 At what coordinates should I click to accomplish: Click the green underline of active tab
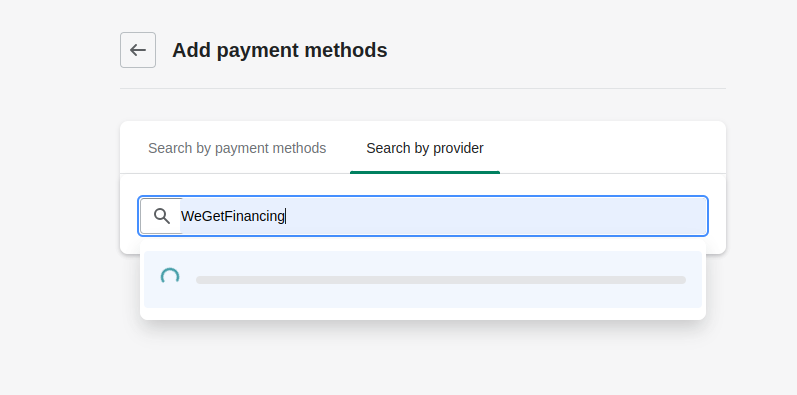tap(425, 172)
